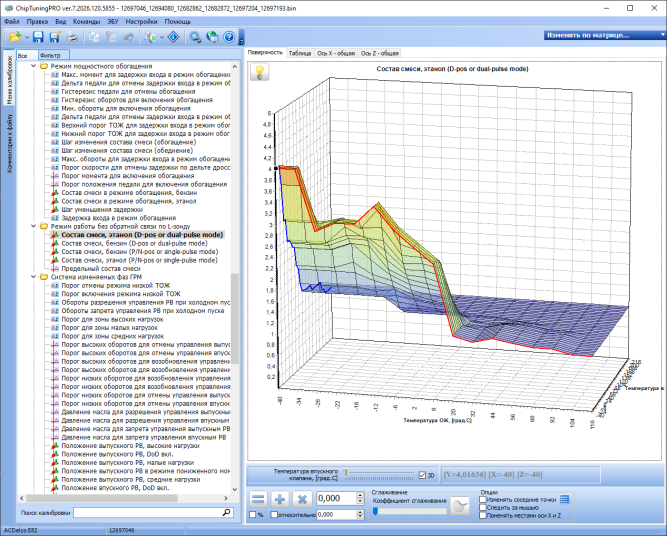Check Следить за мышью option
The width and height of the screenshot is (667, 536).
coord(483,507)
